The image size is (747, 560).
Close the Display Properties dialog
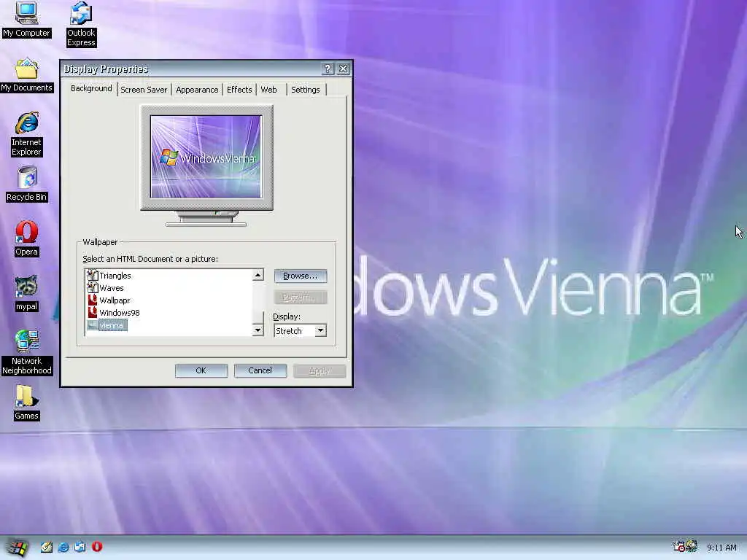[x=343, y=69]
